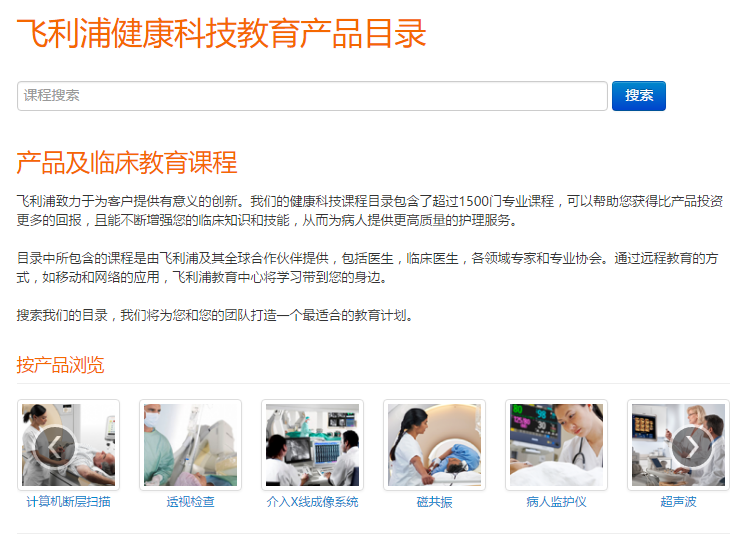Click the right carousel arrow icon
748x546 pixels.
tap(692, 447)
